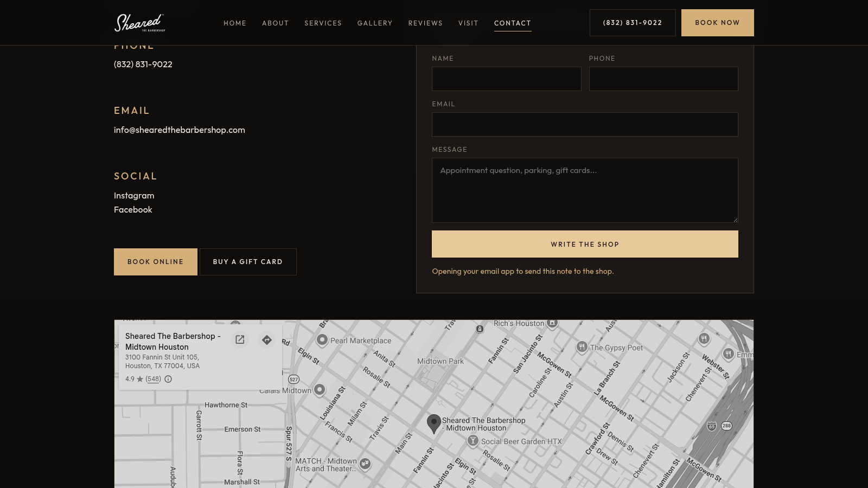Viewport: 868px width, 488px height.
Task: Click the Hawthorne St label on map
Action: [x=226, y=405]
